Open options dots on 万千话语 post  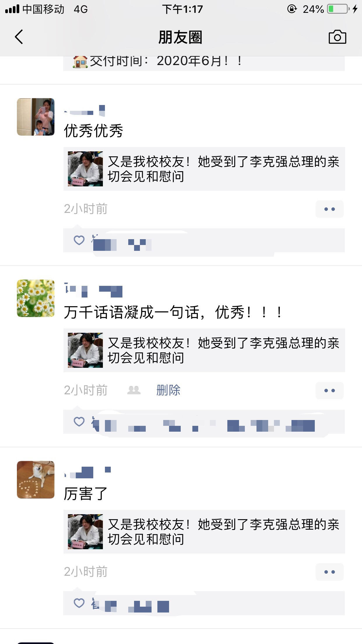(x=330, y=391)
